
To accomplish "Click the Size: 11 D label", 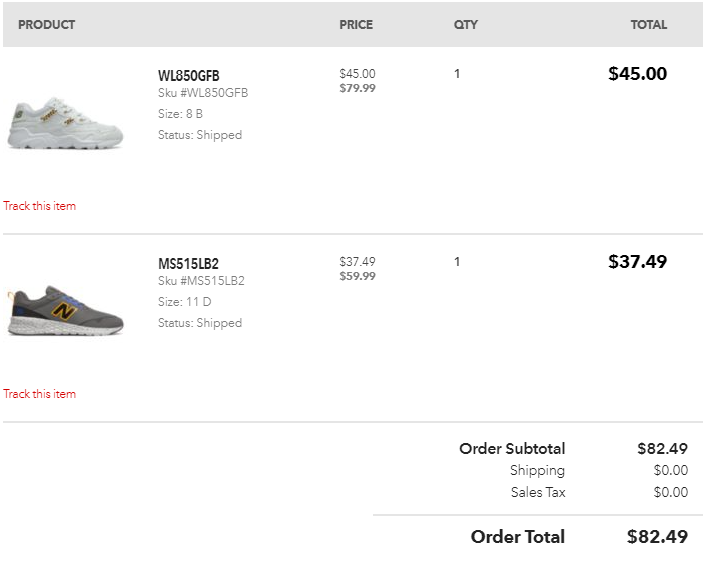I will pos(184,302).
